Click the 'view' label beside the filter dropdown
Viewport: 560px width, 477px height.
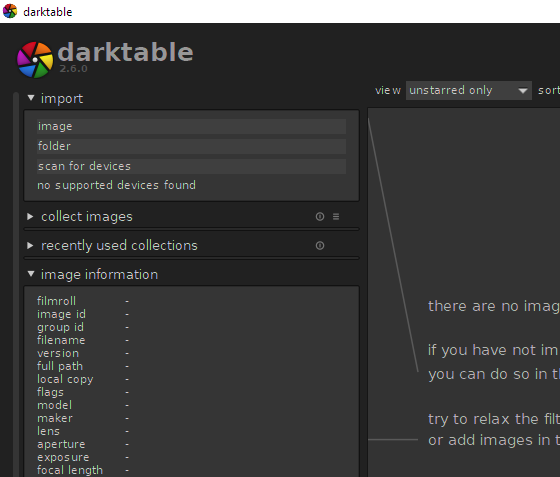click(x=388, y=90)
